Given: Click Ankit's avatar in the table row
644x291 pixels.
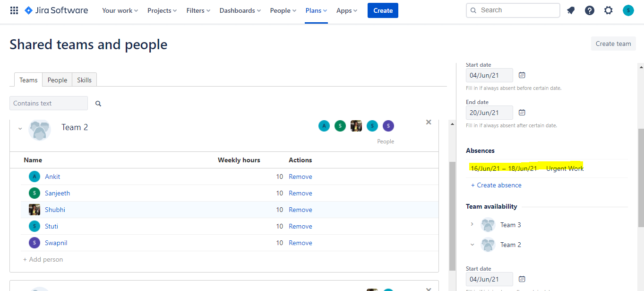Looking at the screenshot, I should point(34,176).
